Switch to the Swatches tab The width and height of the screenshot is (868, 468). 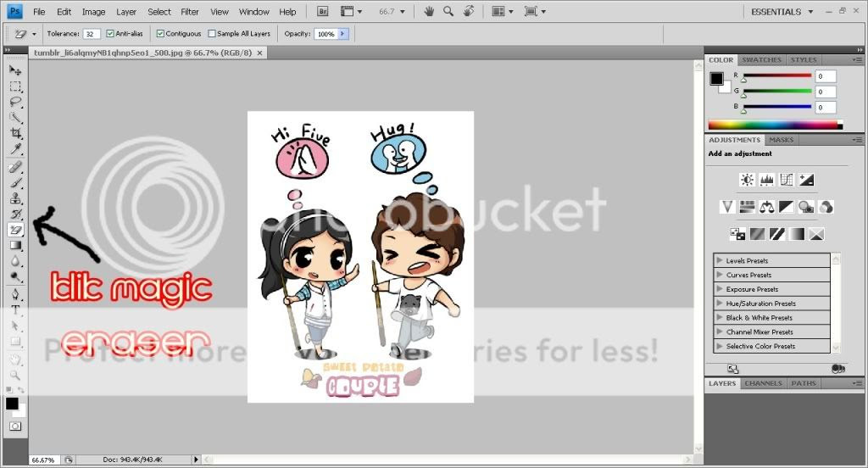coord(762,60)
